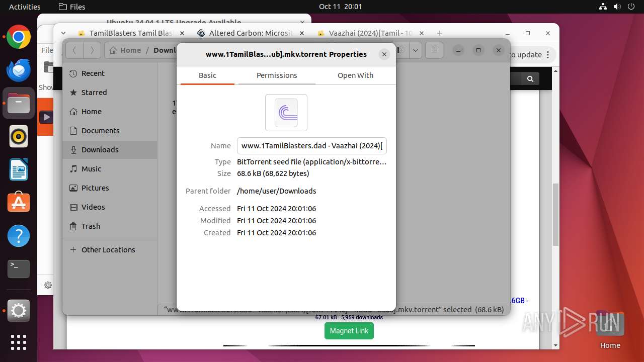Image resolution: width=644 pixels, height=362 pixels.
Task: Select the Altered Carbon browser tab
Action: 251,33
